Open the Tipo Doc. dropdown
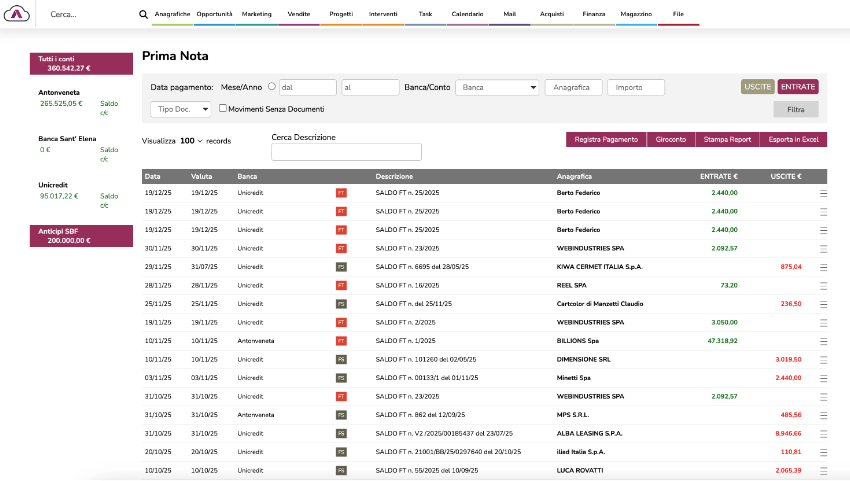Screen dimensions: 850x481 pos(181,109)
